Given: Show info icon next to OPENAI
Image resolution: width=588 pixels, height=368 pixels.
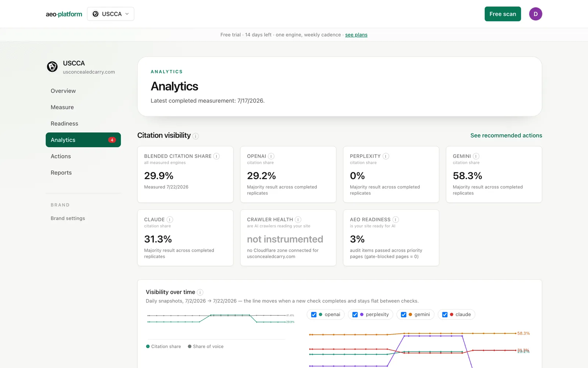Looking at the screenshot, I should coord(271,156).
